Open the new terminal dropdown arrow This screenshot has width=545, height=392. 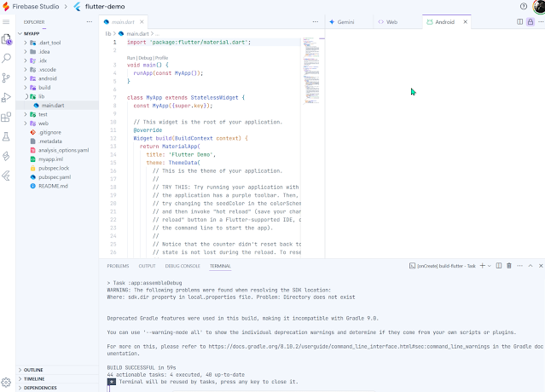pos(490,266)
